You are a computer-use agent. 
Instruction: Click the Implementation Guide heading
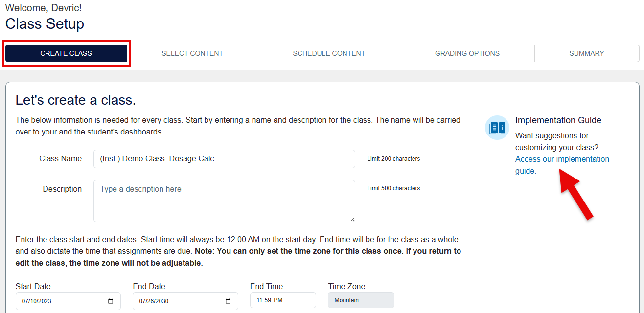[558, 120]
